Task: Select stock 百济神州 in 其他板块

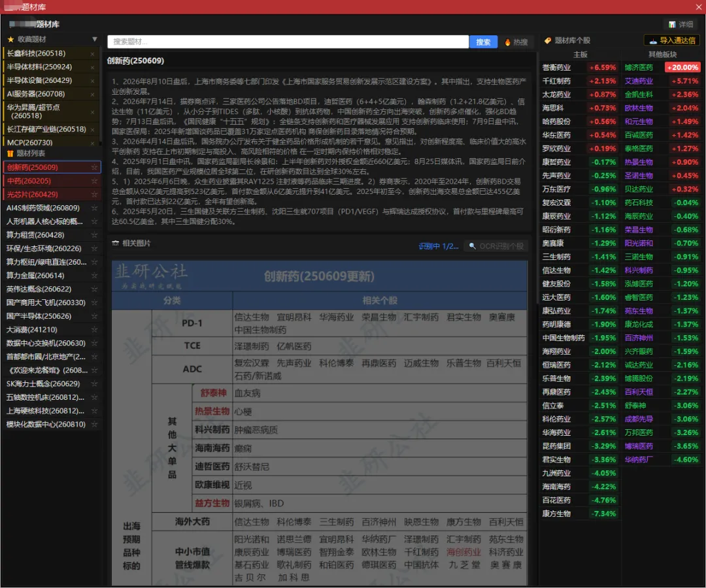Action: (x=662, y=338)
